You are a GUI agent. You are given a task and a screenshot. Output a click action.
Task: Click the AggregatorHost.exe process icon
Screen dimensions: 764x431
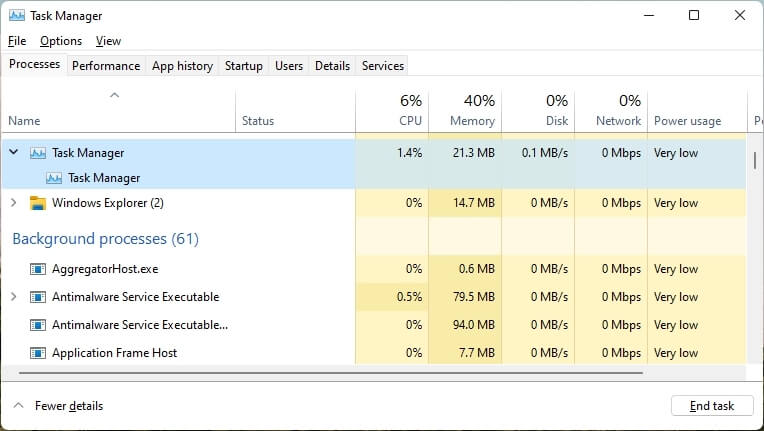tap(38, 269)
